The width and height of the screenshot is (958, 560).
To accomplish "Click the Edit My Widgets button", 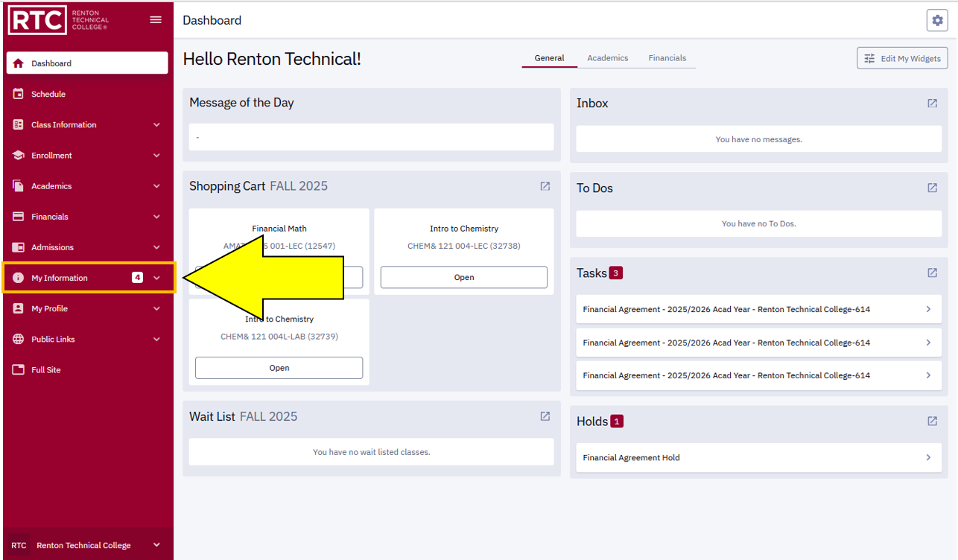I will [x=902, y=59].
